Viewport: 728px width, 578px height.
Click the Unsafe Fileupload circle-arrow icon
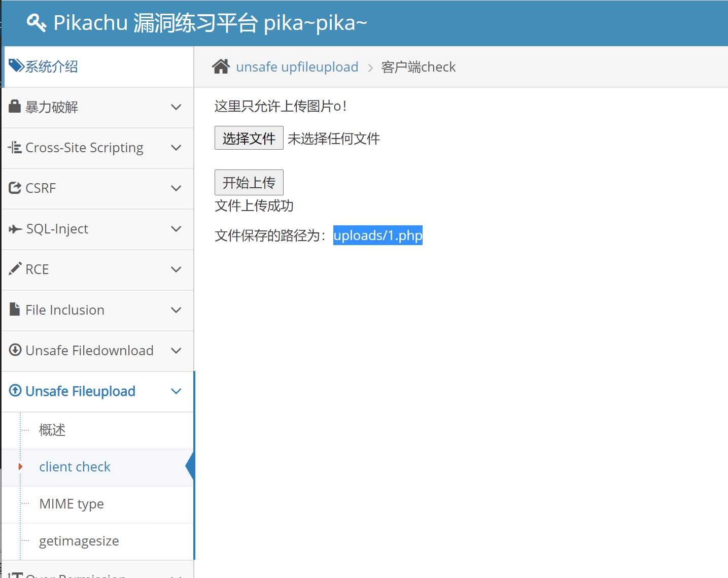click(x=15, y=391)
